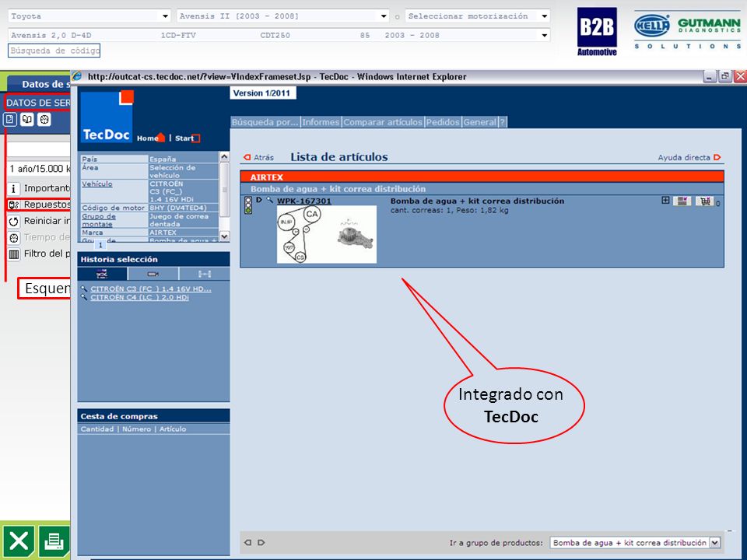Image resolution: width=747 pixels, height=560 pixels.
Task: Click the Home house icon in TecDoc
Action: pyautogui.click(x=160, y=138)
